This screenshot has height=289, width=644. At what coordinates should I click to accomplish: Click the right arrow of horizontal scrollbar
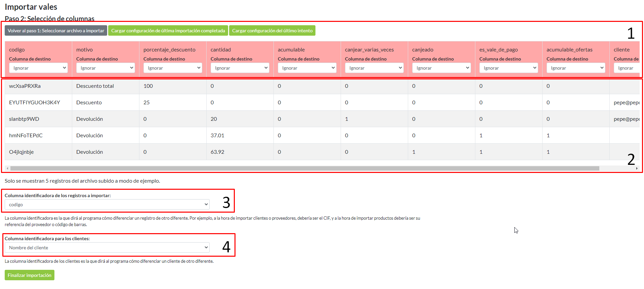[637, 168]
